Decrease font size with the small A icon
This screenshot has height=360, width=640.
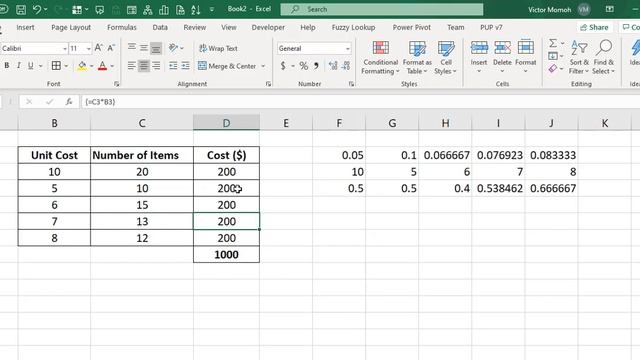click(111, 48)
